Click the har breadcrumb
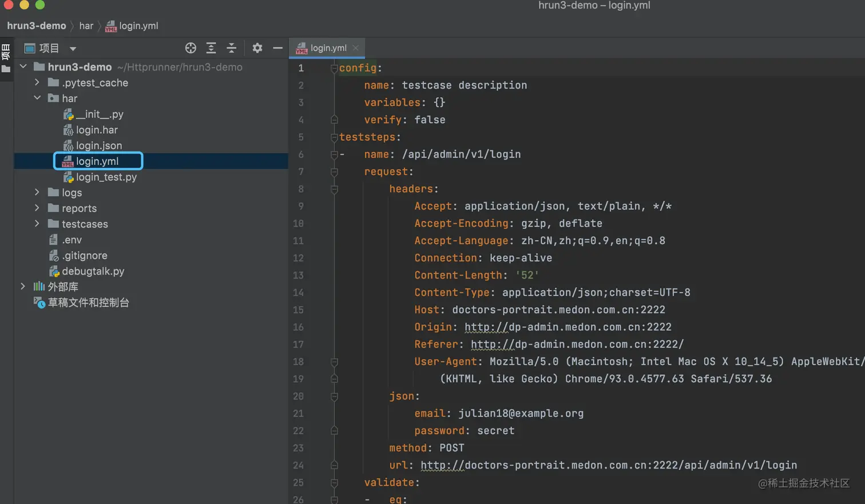Screen dimensions: 865x504 tap(86, 26)
